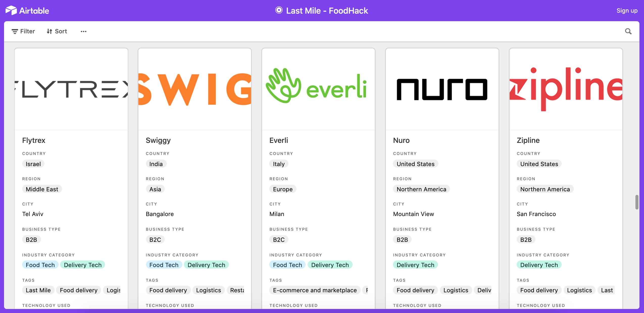Open the Everli logo thumbnail

coord(318,89)
